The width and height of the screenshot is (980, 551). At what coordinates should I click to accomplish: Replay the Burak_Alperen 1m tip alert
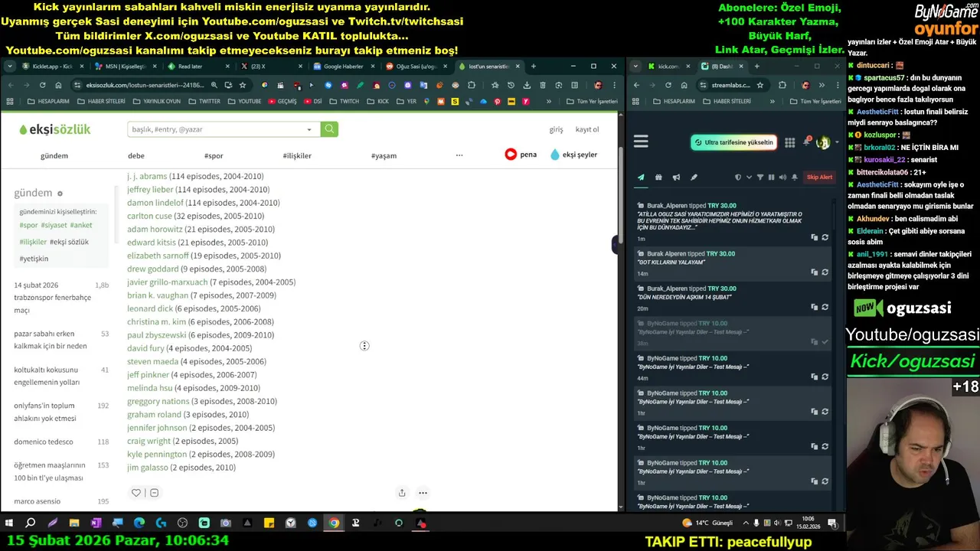pyautogui.click(x=825, y=237)
